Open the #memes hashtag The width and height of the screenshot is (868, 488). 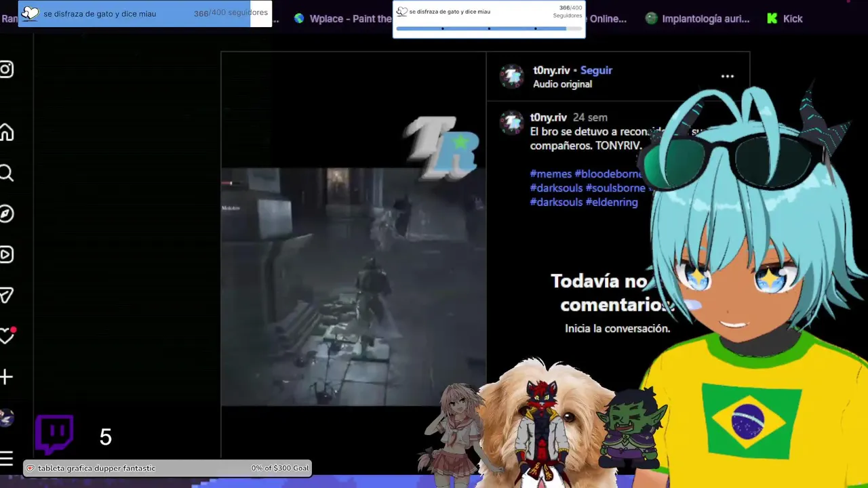click(551, 174)
